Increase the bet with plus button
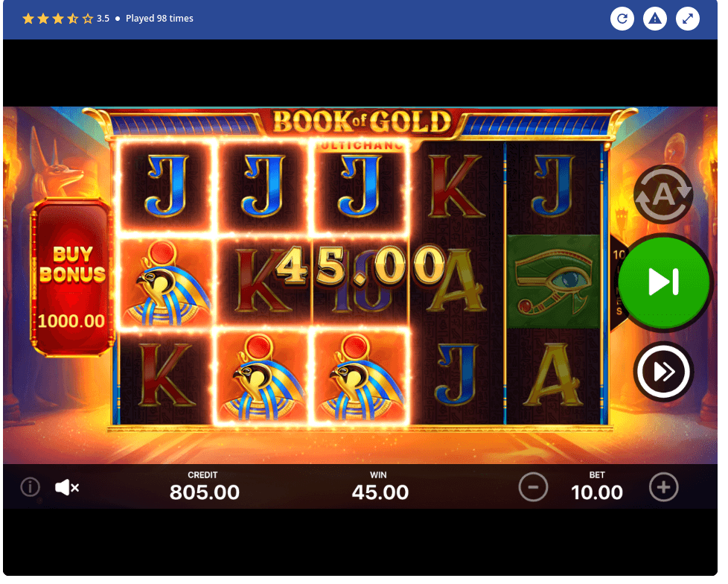Image resolution: width=728 pixels, height=584 pixels. point(663,487)
